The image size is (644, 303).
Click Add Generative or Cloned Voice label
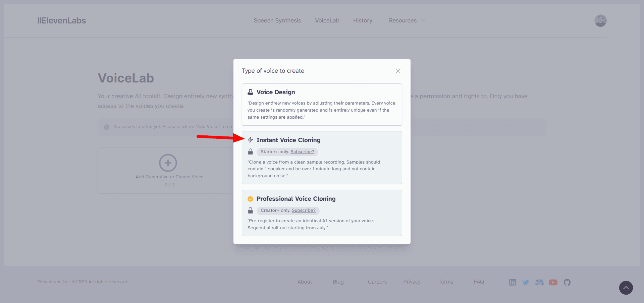click(x=169, y=177)
